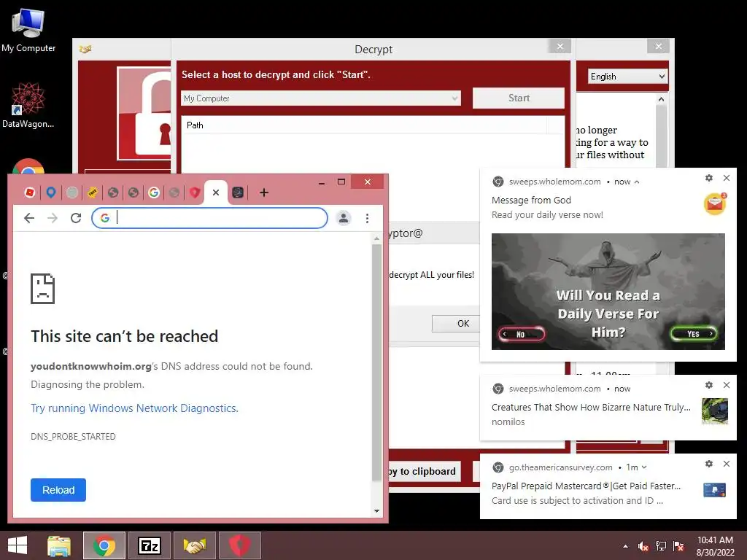Click NO in the daily verse image
Image resolution: width=747 pixels, height=560 pixels.
521,334
